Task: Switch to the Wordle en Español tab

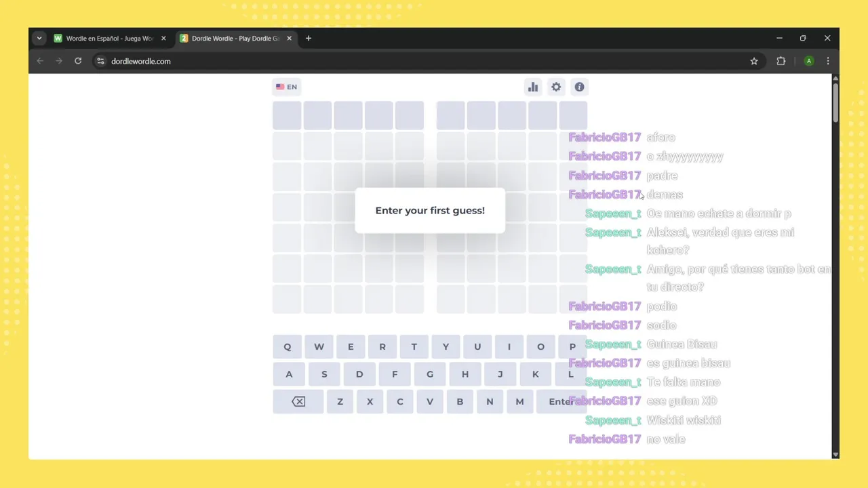Action: coord(110,39)
